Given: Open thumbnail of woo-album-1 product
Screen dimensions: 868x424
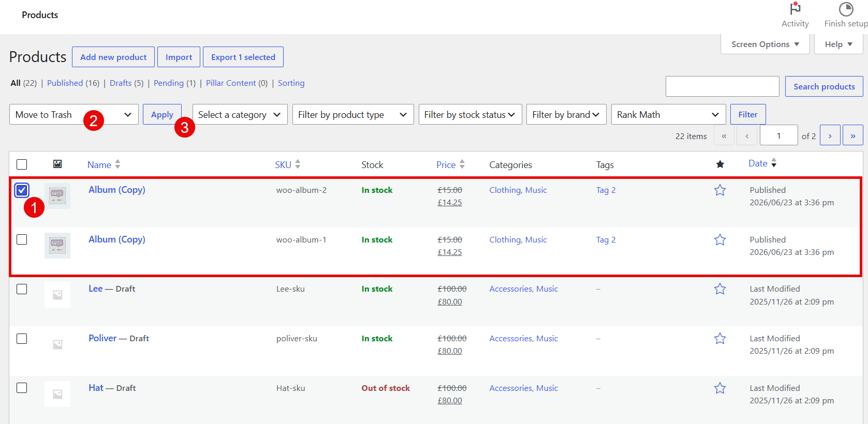Looking at the screenshot, I should point(57,246).
